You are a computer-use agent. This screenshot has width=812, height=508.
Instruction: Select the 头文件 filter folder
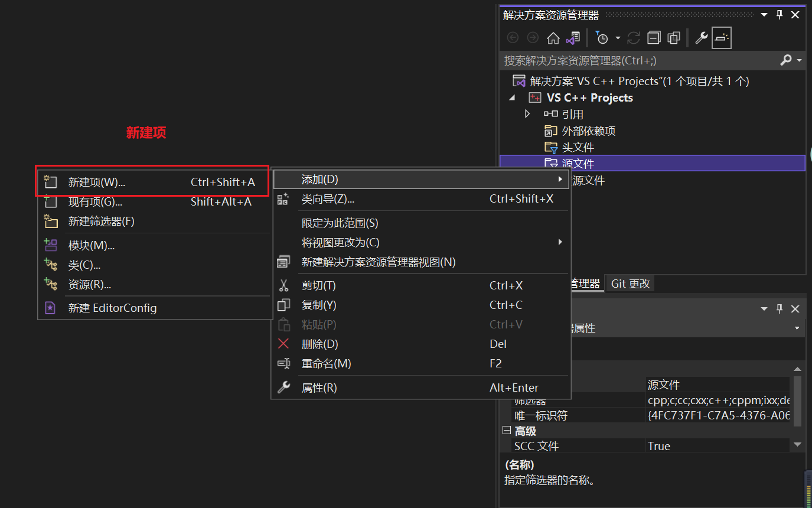[x=569, y=147]
